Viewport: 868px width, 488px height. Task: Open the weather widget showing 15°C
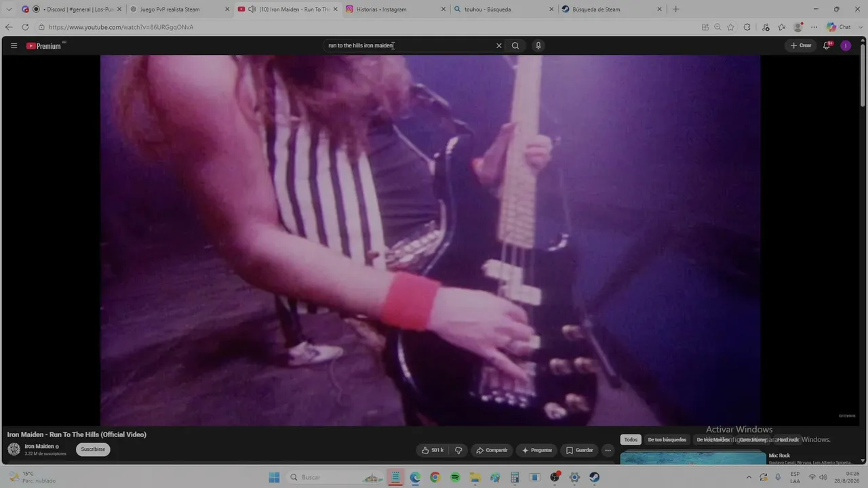pyautogui.click(x=32, y=477)
